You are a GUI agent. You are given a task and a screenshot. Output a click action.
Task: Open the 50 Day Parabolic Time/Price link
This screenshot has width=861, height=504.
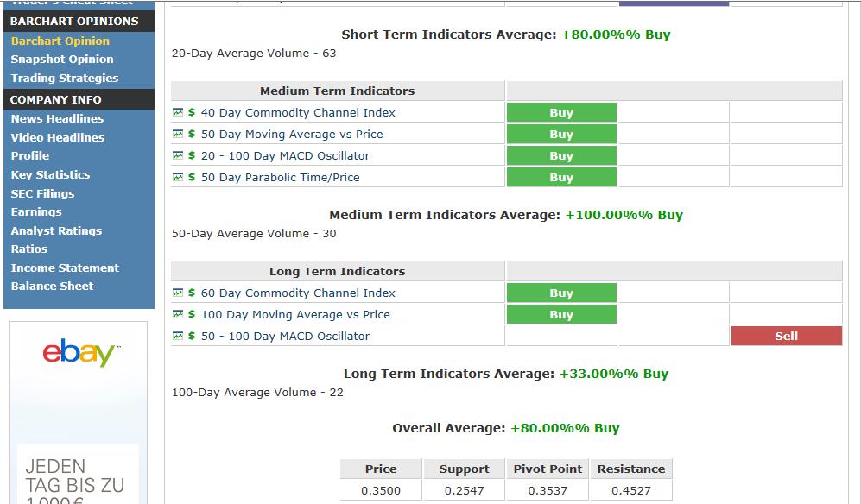click(x=280, y=177)
